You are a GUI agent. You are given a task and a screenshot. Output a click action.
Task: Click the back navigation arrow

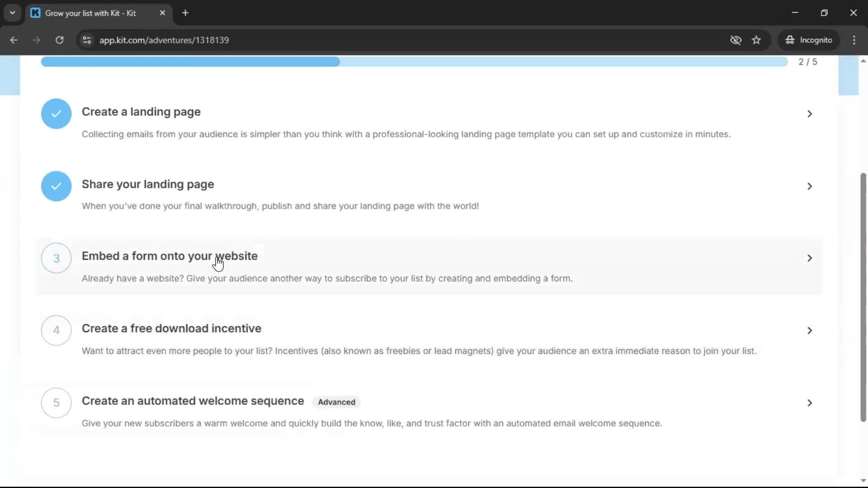tap(14, 40)
